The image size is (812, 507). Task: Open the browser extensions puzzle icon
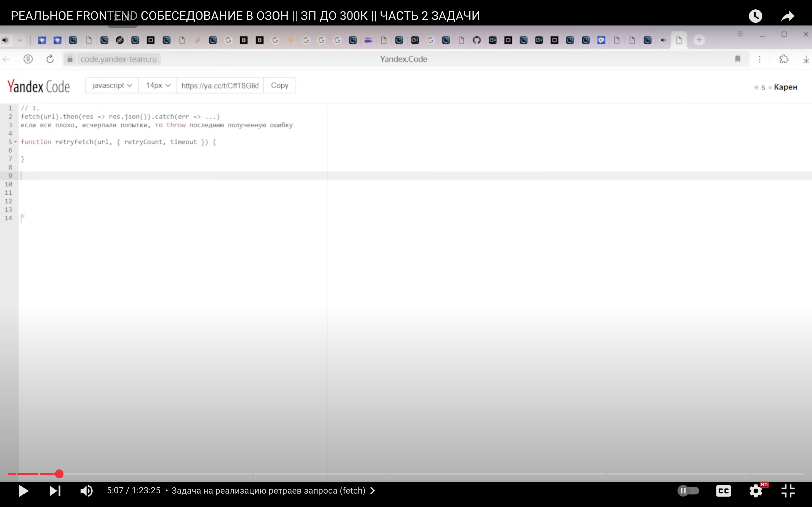click(784, 59)
